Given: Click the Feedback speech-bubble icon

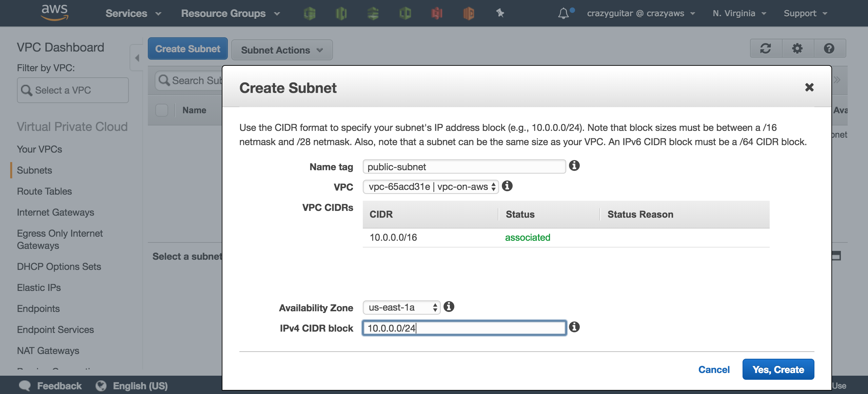Looking at the screenshot, I should 24,385.
